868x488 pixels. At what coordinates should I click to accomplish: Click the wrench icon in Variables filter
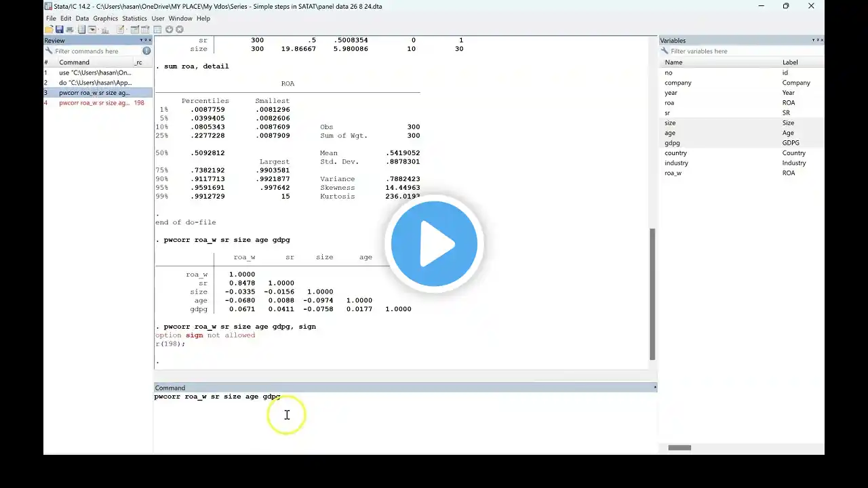coord(665,51)
